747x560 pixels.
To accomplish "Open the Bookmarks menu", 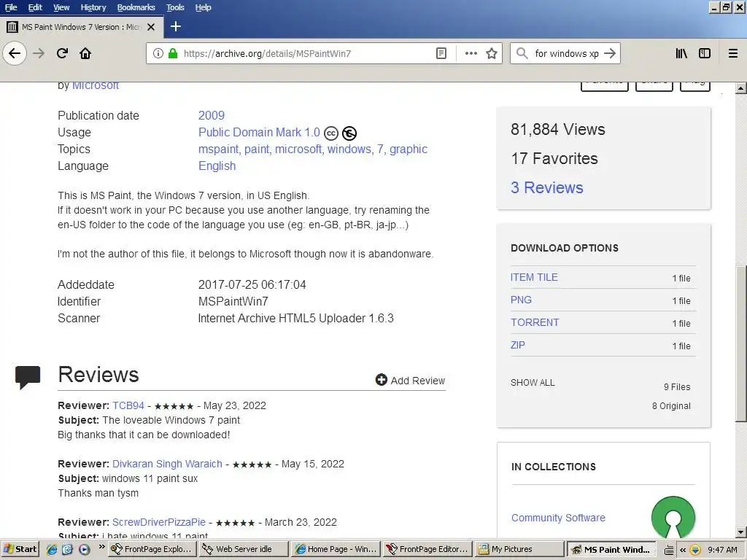I will [136, 7].
